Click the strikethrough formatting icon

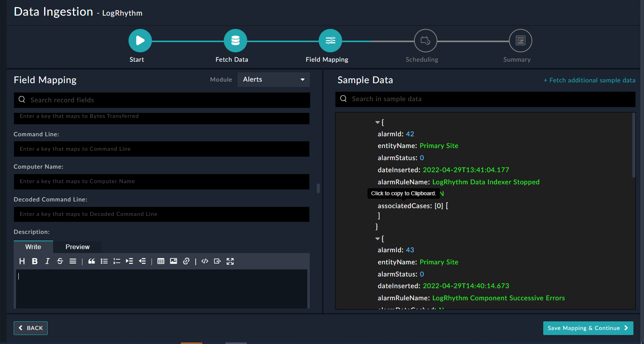60,261
